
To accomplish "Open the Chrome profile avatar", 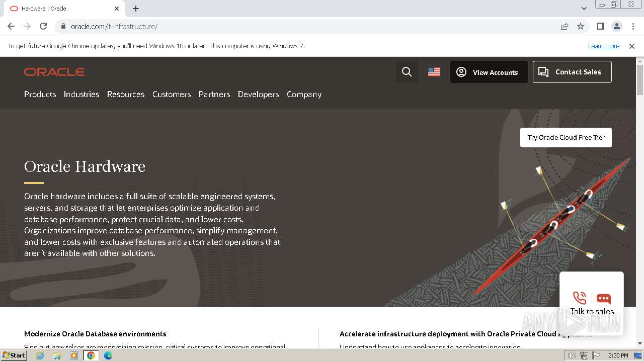I will [616, 26].
